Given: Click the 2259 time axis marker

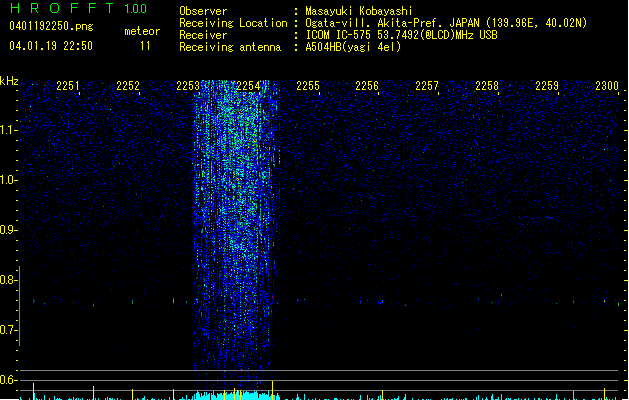Looking at the screenshot, I should click(x=547, y=86).
